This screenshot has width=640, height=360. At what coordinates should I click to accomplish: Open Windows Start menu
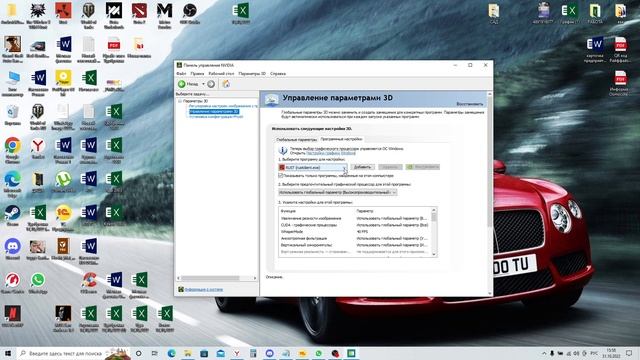(8, 353)
